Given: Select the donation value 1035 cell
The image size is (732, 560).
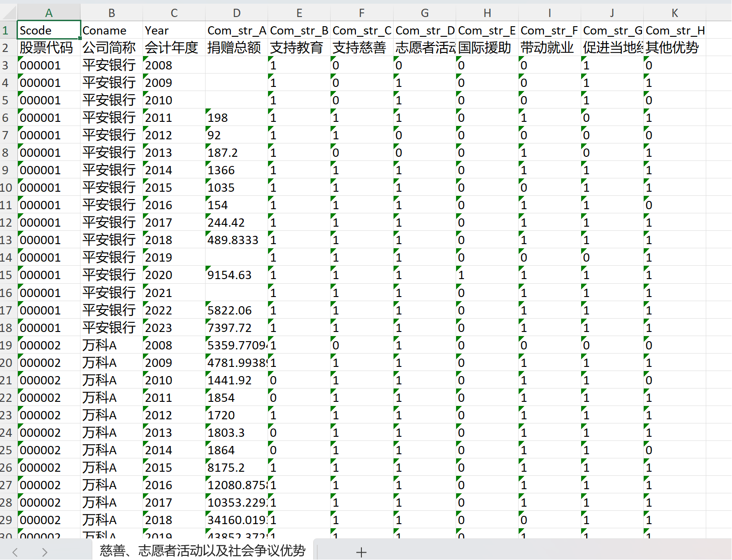Looking at the screenshot, I should click(x=237, y=188).
